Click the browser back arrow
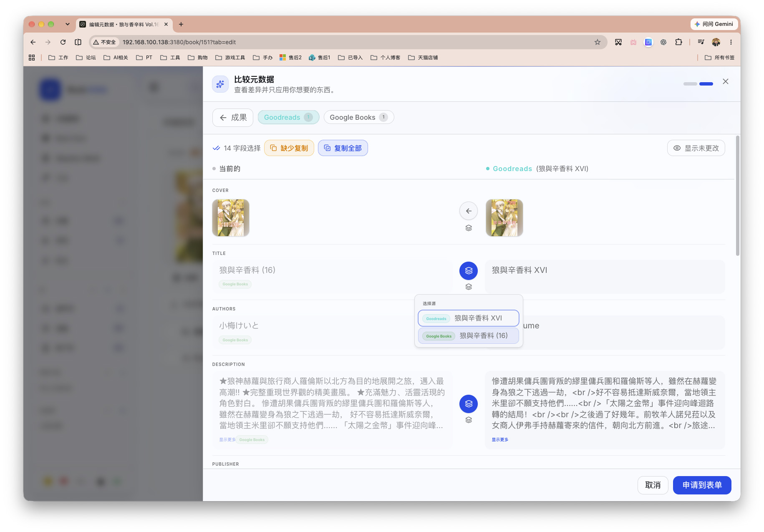The height and width of the screenshot is (532, 764). 33,42
